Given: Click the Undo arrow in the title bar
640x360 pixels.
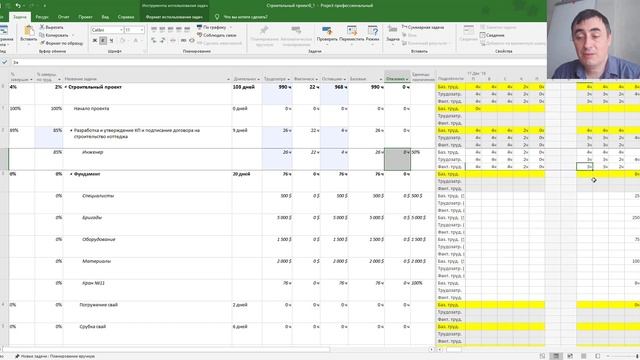Looking at the screenshot, I should (18, 6).
